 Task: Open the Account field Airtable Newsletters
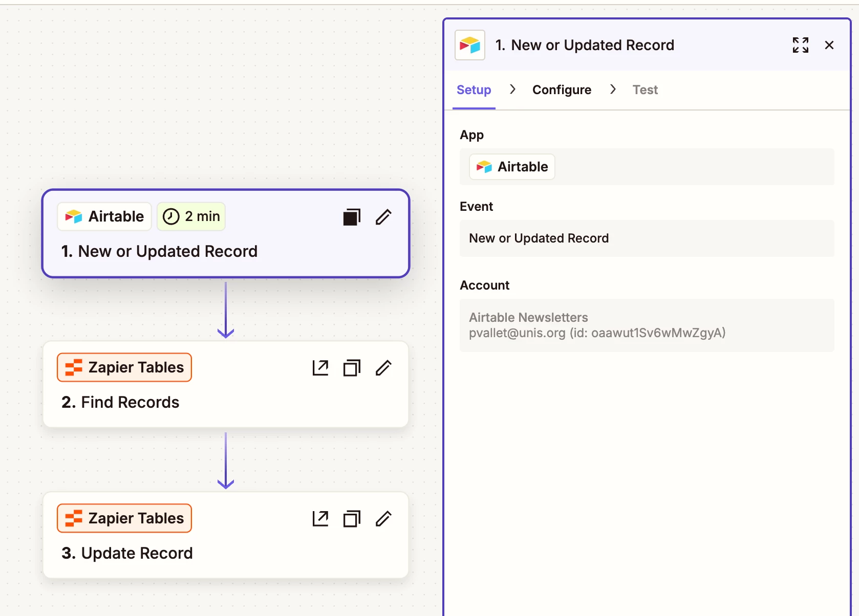click(647, 325)
